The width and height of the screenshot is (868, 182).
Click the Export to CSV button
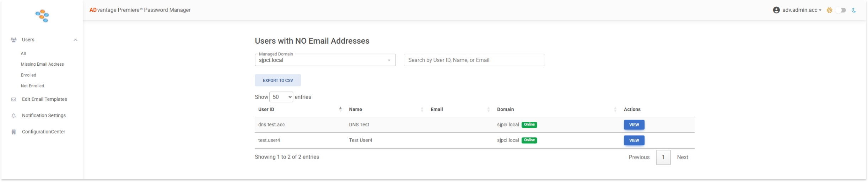278,81
